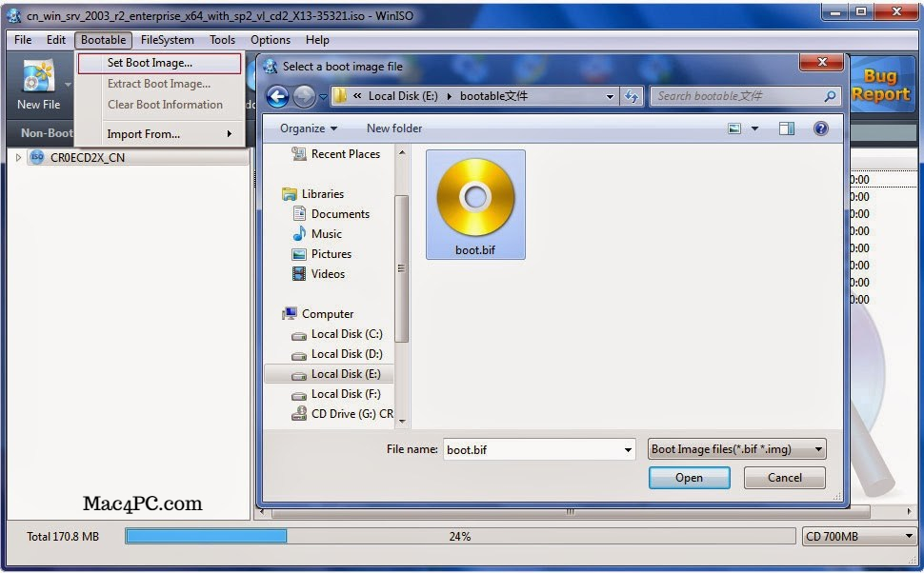Image resolution: width=924 pixels, height=573 pixels.
Task: Open CD Drive (G:) in navigation pane
Action: coord(342,414)
